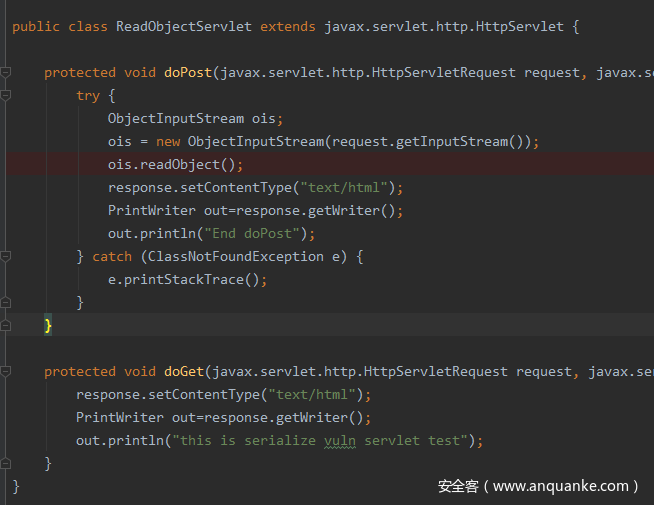Screen dimensions: 654x505
Task: Click the doGet method name
Action: point(184,371)
